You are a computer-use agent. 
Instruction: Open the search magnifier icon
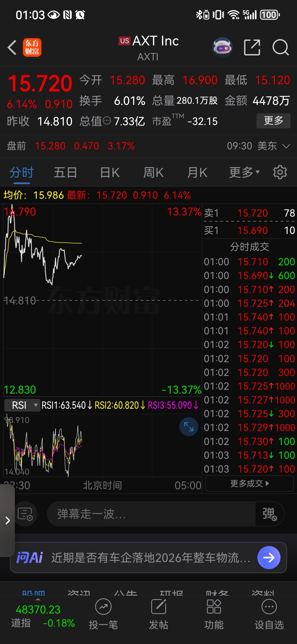pyautogui.click(x=280, y=47)
